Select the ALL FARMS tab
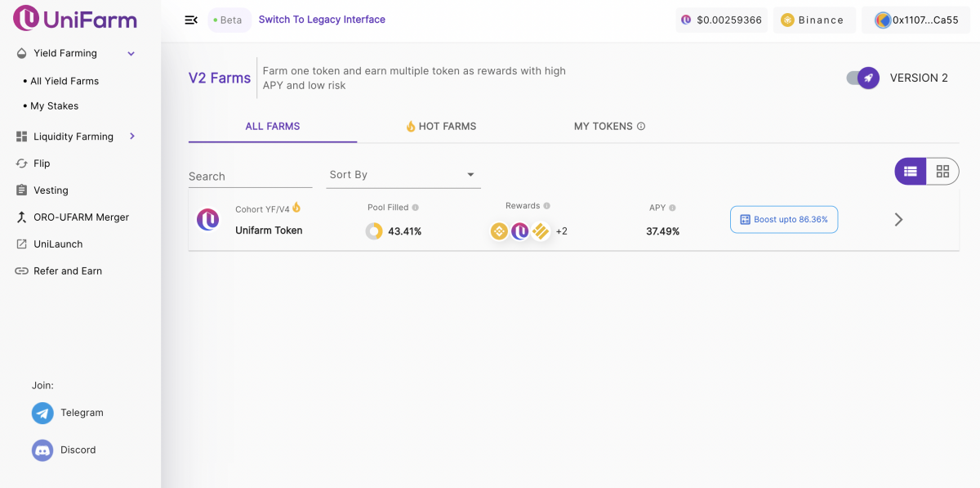Viewport: 980px width, 488px height. pyautogui.click(x=273, y=127)
